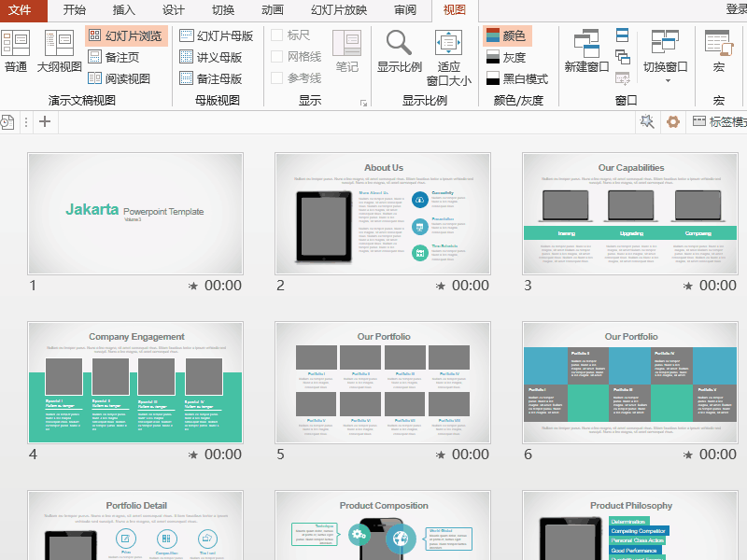This screenshot has width=747, height=560.
Task: Click the View (视图) tab
Action: tap(455, 10)
